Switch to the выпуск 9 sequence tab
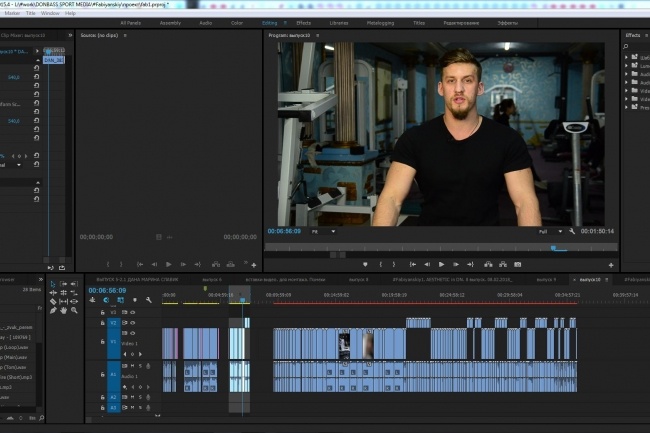 point(546,280)
